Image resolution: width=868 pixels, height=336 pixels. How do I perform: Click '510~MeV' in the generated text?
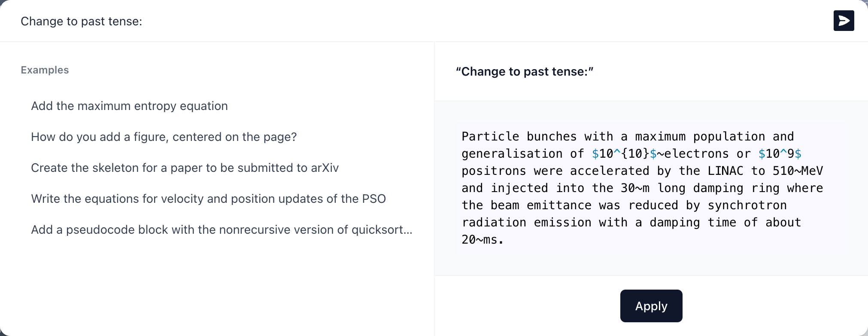coord(798,171)
